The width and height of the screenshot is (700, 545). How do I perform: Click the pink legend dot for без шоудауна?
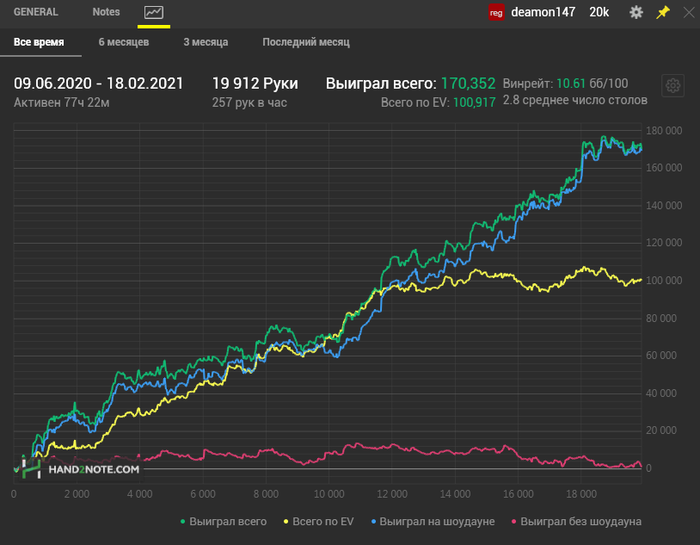click(x=514, y=521)
